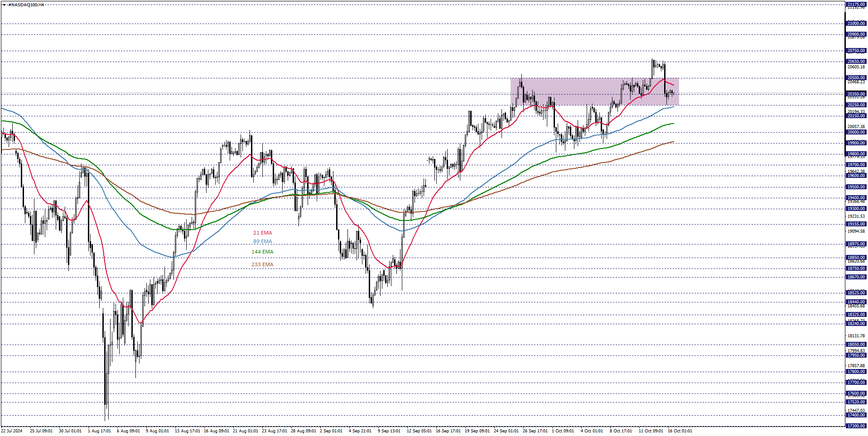Click the 28 Aug 09:01 time label
The height and width of the screenshot is (436, 868).
point(303,431)
